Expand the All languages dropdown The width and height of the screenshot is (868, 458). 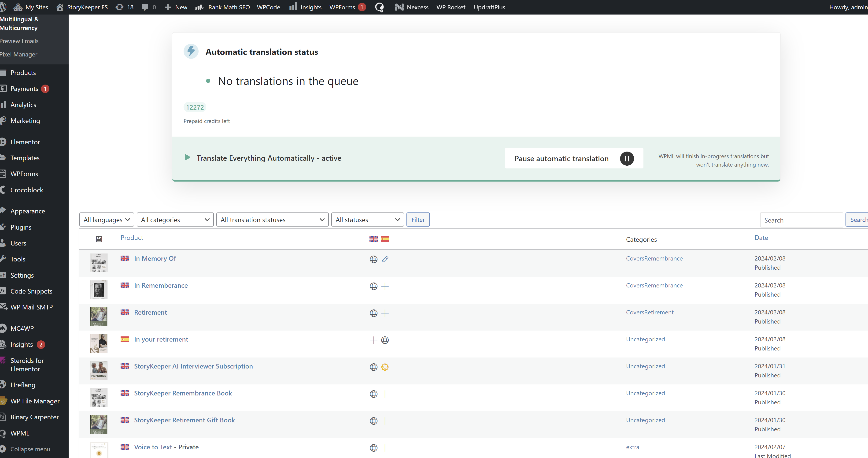107,220
